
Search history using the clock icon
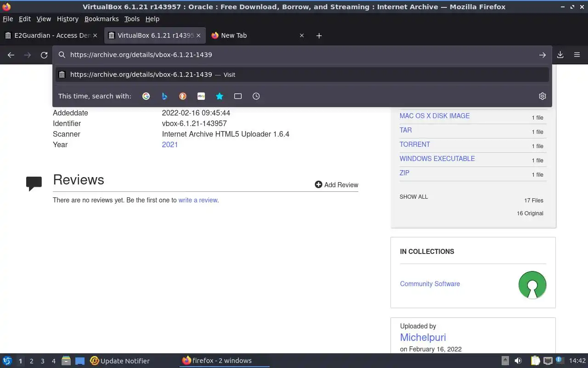click(x=256, y=96)
